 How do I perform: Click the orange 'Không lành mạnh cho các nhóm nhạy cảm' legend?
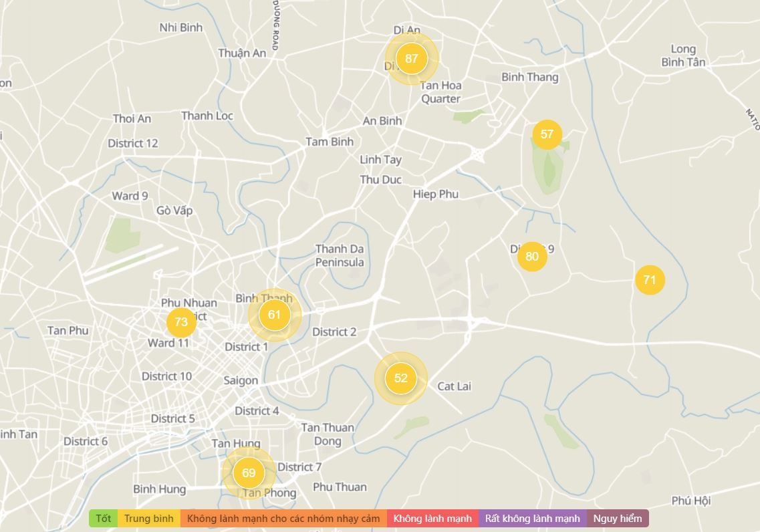tap(283, 519)
